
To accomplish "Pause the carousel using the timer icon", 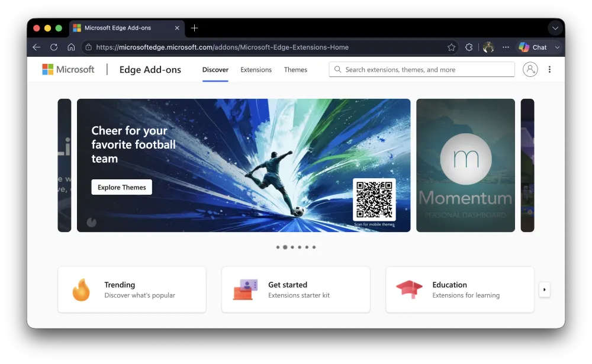I will coord(91,223).
